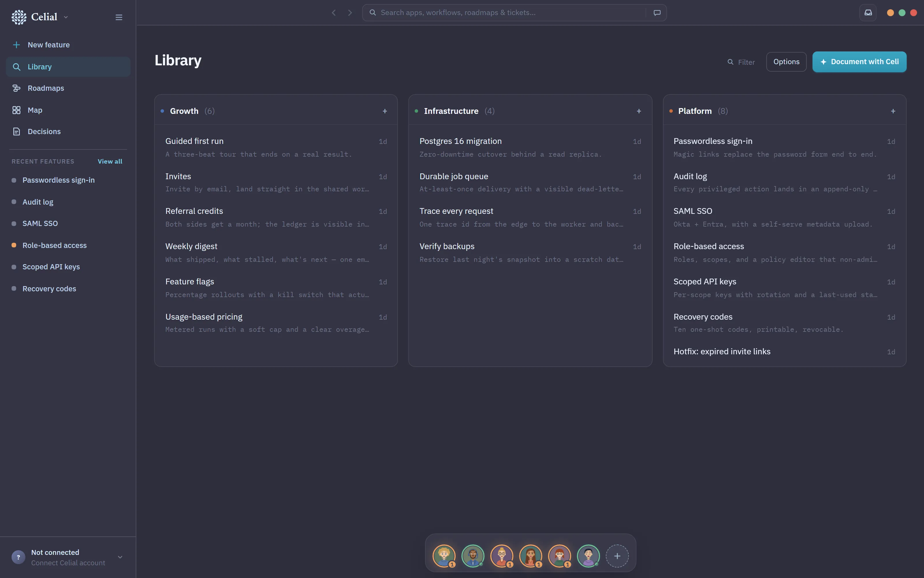The width and height of the screenshot is (924, 578).
Task: Add an item to the Growth column
Action: 385,111
